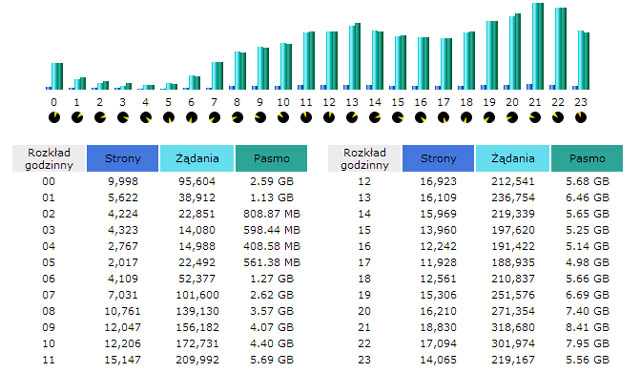Click the right Strony column header
This screenshot has height=373, width=640.
pos(438,158)
